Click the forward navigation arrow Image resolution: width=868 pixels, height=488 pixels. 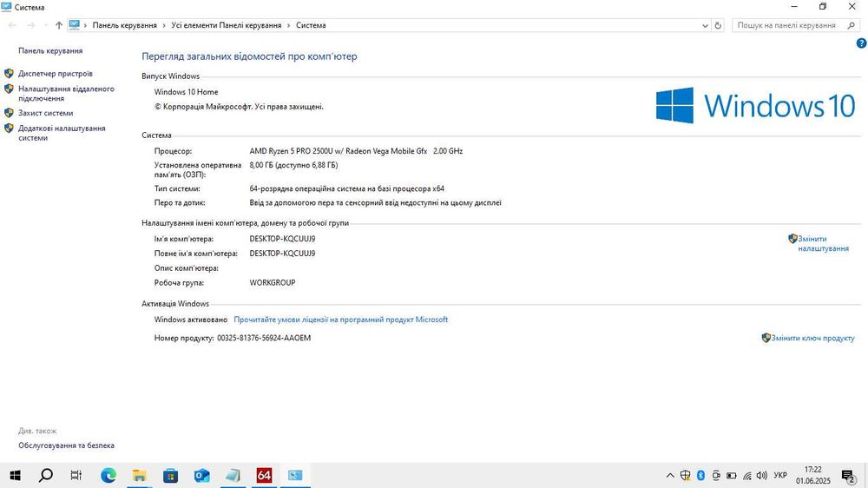[x=31, y=25]
